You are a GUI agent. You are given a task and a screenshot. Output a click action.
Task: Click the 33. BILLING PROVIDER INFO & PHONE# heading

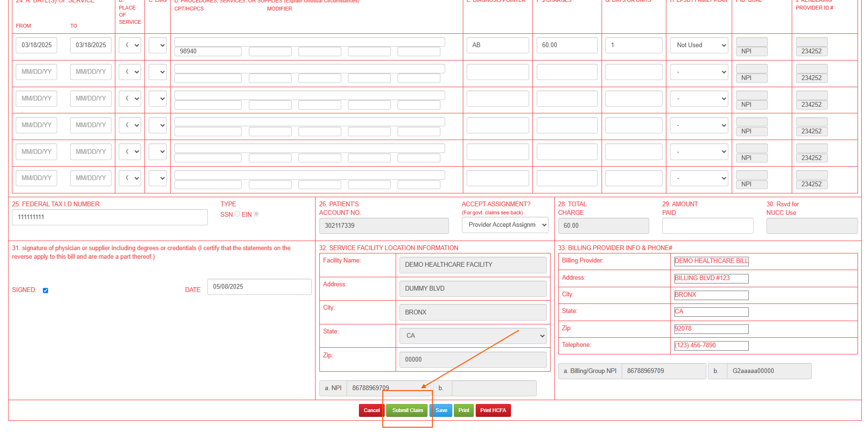615,248
